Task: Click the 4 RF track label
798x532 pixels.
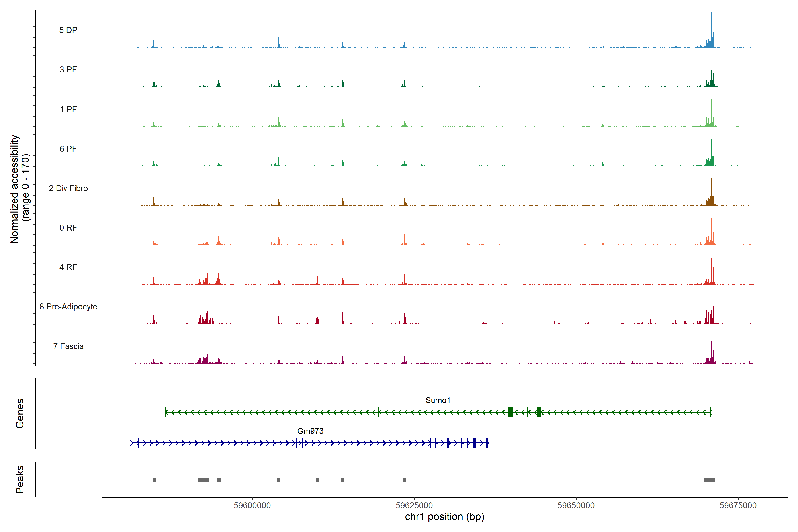Action: pos(68,267)
